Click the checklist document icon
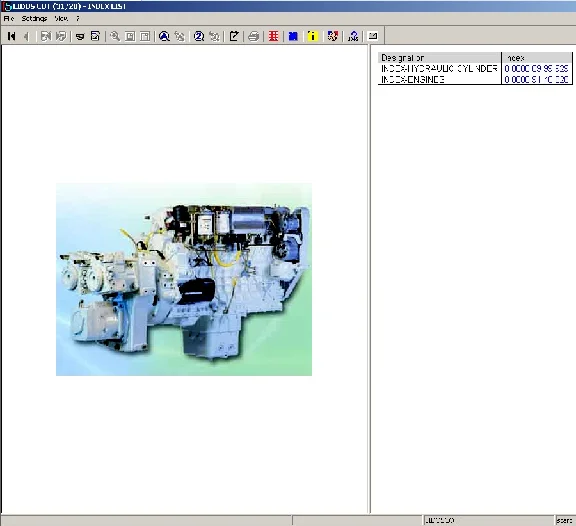Viewport: 576px width, 526px height. pyautogui.click(x=95, y=36)
